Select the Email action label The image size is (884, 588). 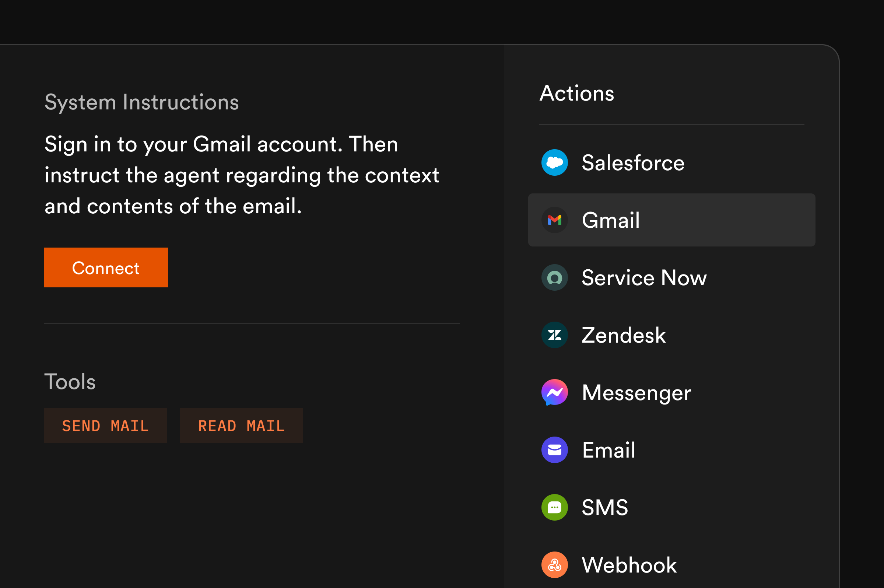(608, 450)
